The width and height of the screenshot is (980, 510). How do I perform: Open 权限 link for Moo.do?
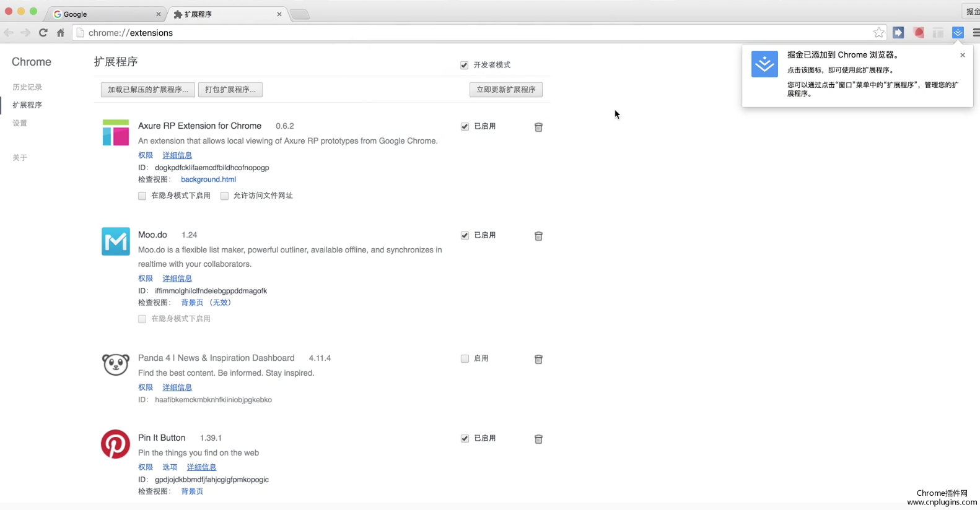click(x=146, y=279)
